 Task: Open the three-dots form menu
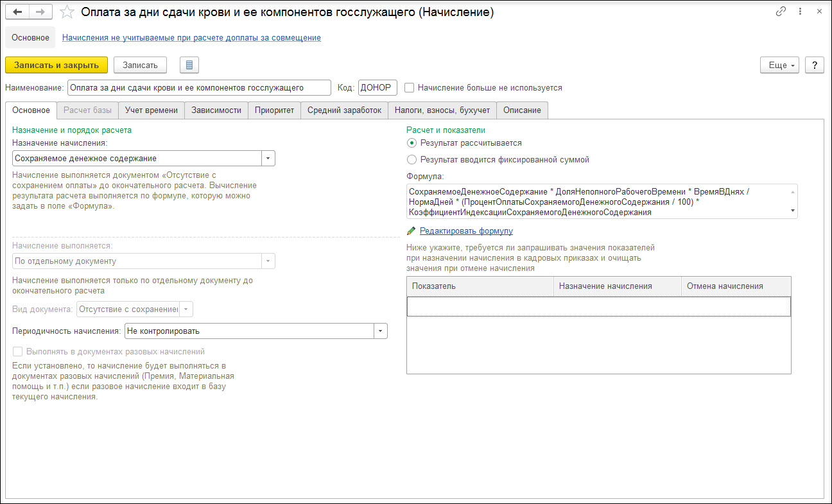pyautogui.click(x=800, y=12)
